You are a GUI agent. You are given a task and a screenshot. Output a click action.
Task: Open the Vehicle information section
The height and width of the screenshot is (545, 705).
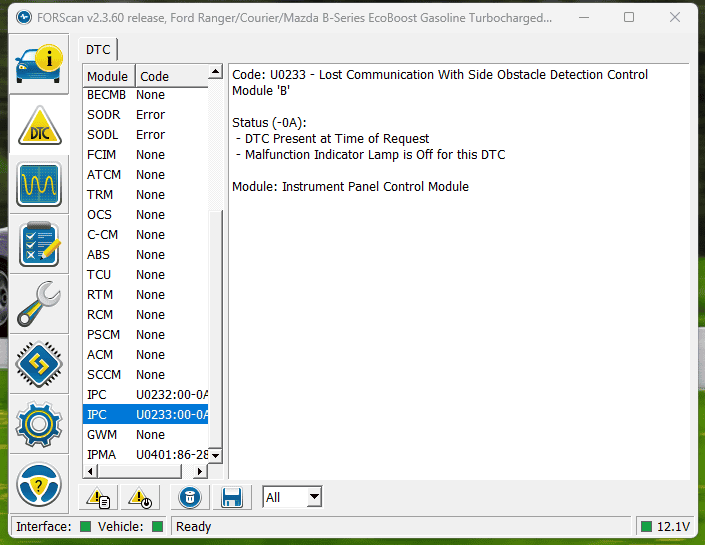pos(39,64)
